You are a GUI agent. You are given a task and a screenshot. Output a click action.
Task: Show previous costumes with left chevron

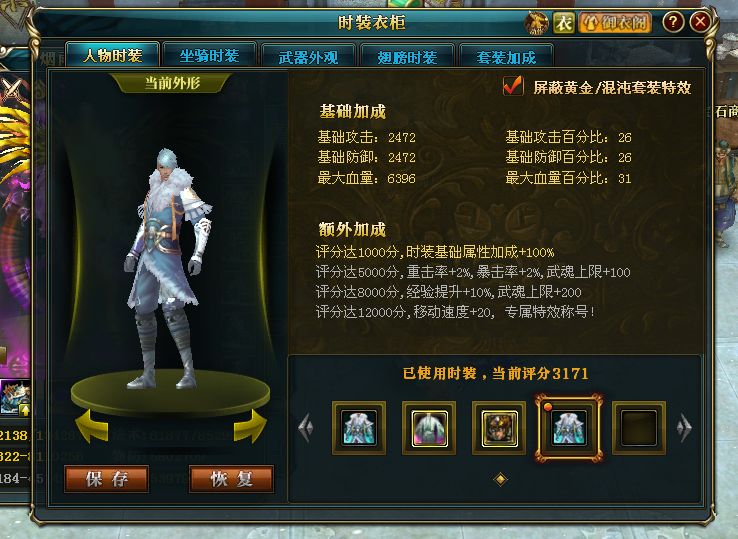pos(305,427)
